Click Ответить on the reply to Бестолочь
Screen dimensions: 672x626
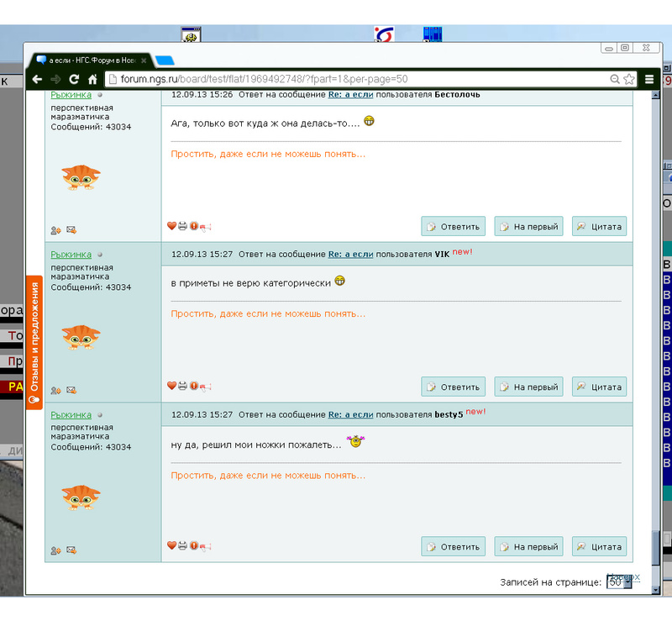[453, 226]
